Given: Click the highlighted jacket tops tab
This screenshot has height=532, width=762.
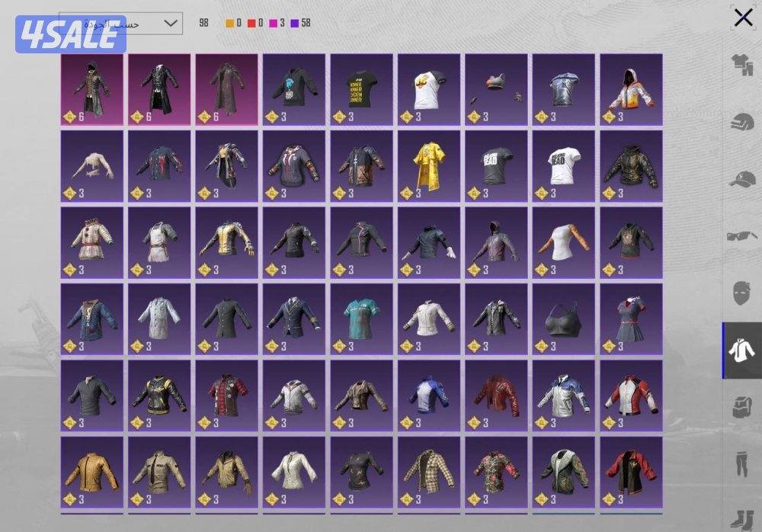Looking at the screenshot, I should [x=742, y=351].
